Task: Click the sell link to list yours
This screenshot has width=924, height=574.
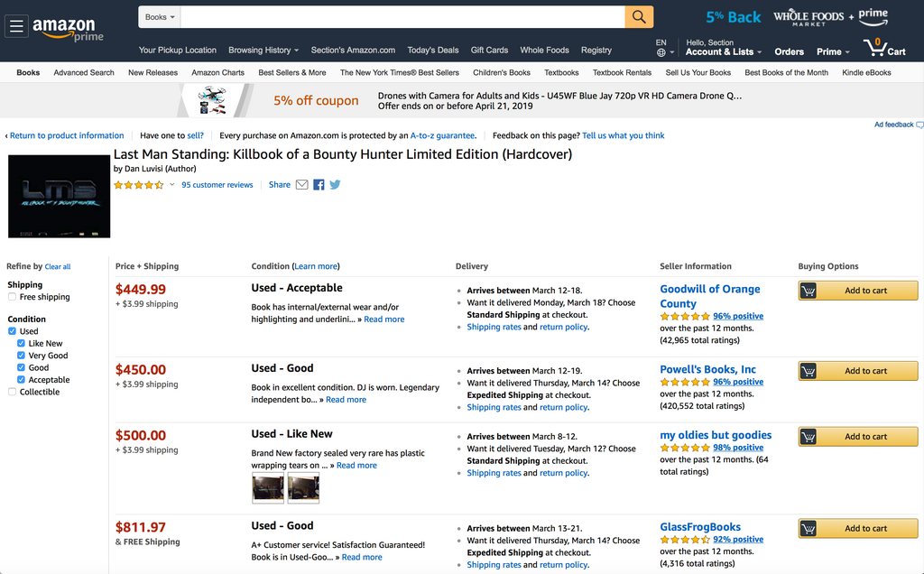Action: (195, 135)
